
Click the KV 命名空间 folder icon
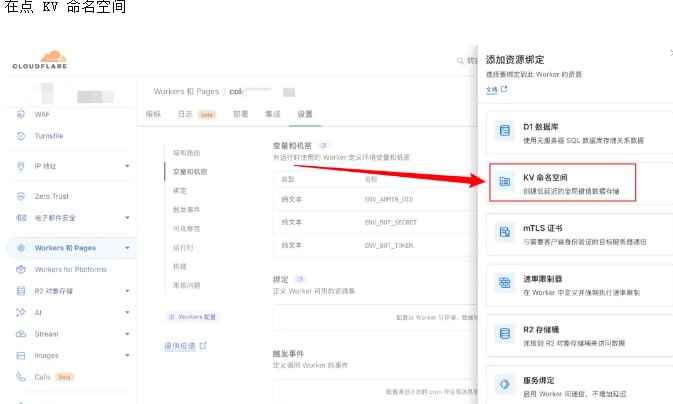point(505,182)
